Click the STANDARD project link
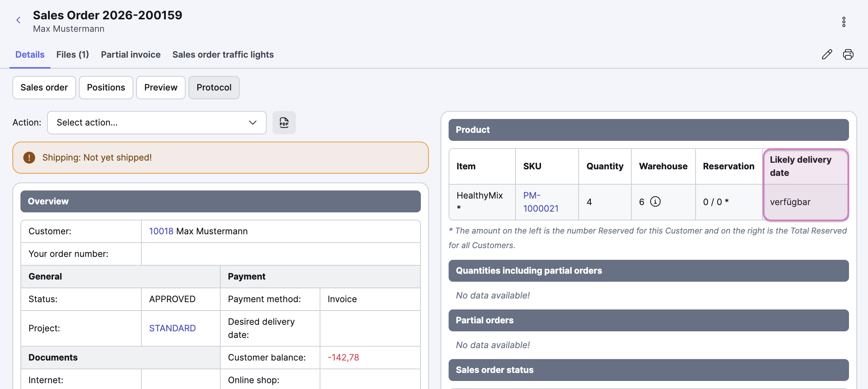This screenshot has width=868, height=389. pyautogui.click(x=172, y=328)
